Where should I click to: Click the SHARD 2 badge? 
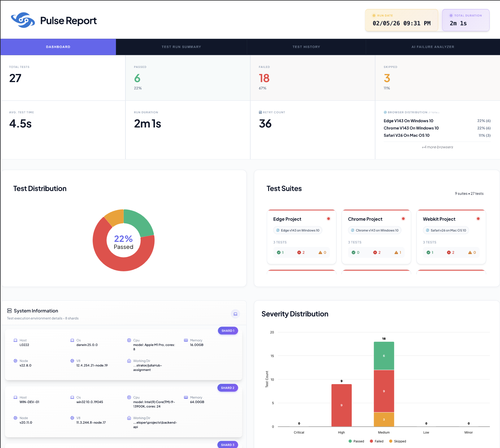227,388
